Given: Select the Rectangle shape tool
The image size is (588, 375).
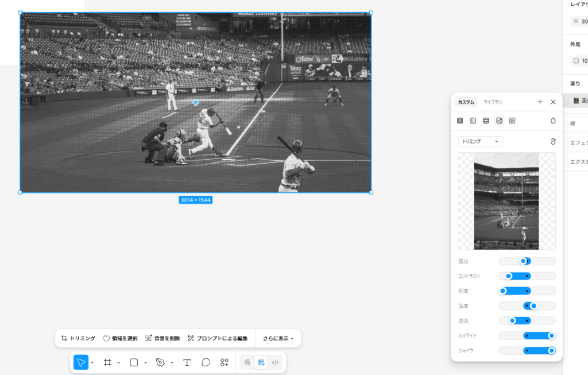Looking at the screenshot, I should point(134,362).
